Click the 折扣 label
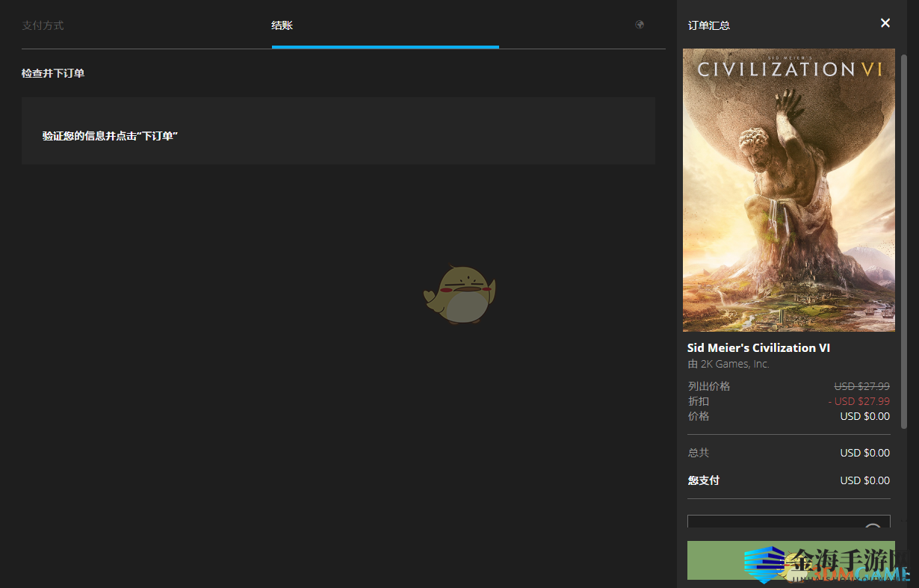This screenshot has width=919, height=588. (x=699, y=401)
